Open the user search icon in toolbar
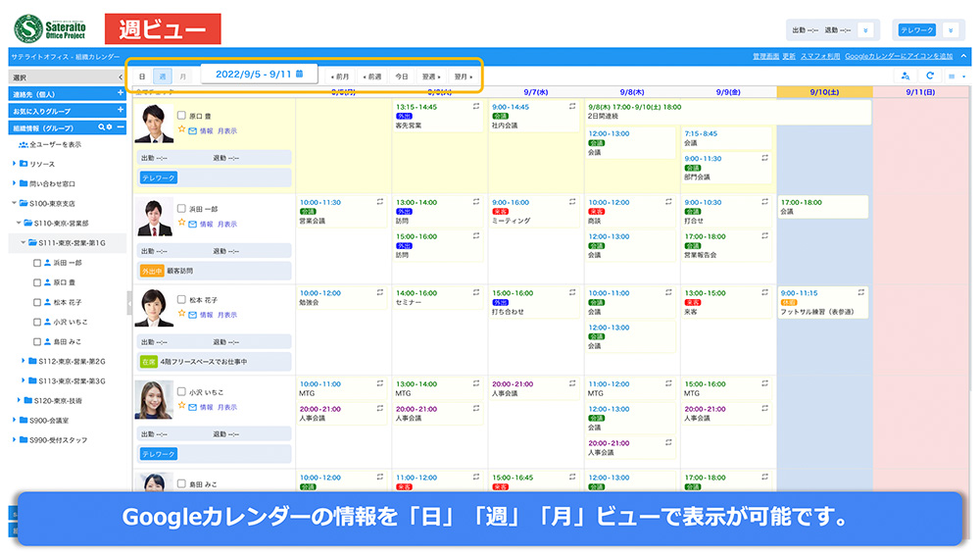 click(x=905, y=76)
